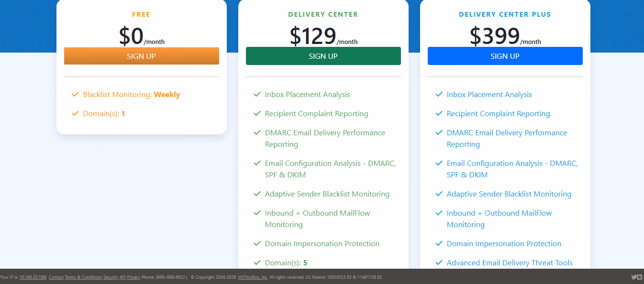This screenshot has width=644, height=284.
Task: Open the API link in the footer
Action: pyautogui.click(x=122, y=277)
